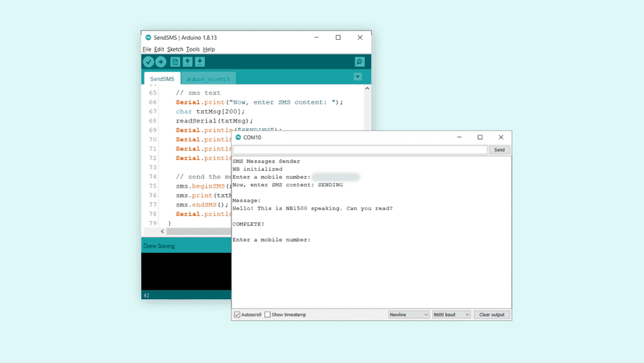The height and width of the screenshot is (363, 644).
Task: Close the SendSMS Arduino window
Action: tap(360, 38)
